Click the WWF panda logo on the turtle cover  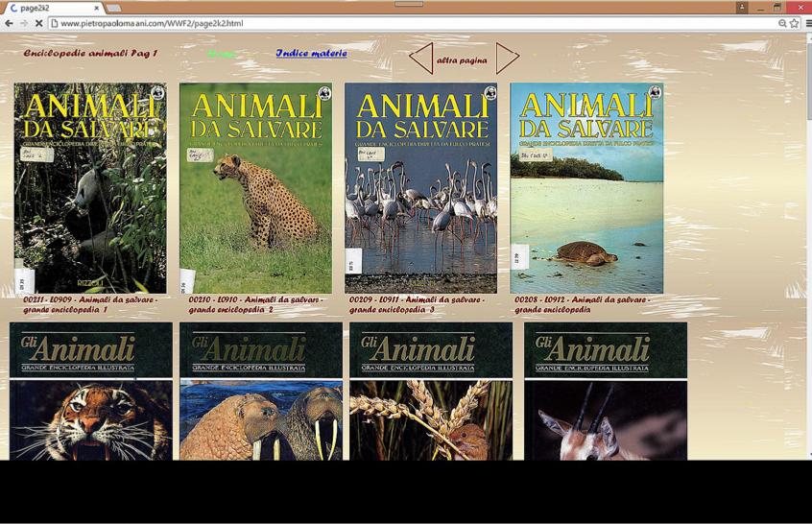(656, 93)
